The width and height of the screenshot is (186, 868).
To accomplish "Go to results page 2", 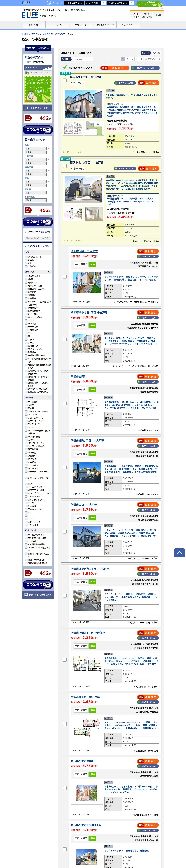I will pyautogui.click(x=127, y=59).
